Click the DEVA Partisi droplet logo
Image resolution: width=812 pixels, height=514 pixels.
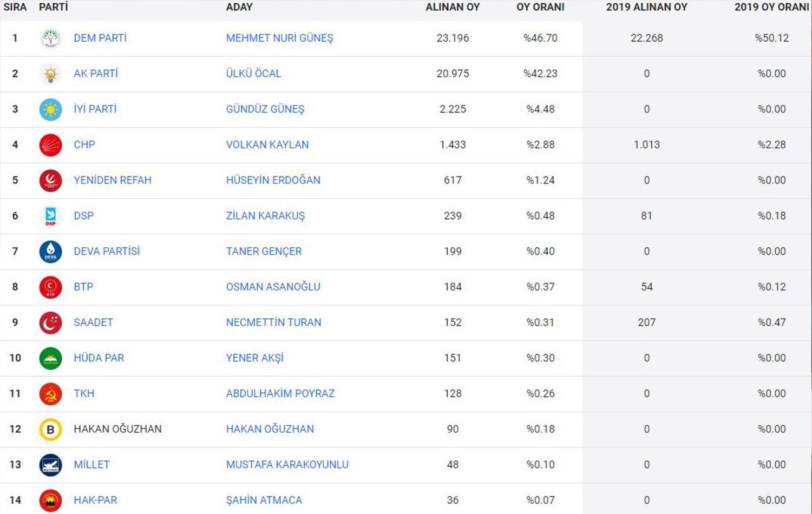[x=50, y=252]
